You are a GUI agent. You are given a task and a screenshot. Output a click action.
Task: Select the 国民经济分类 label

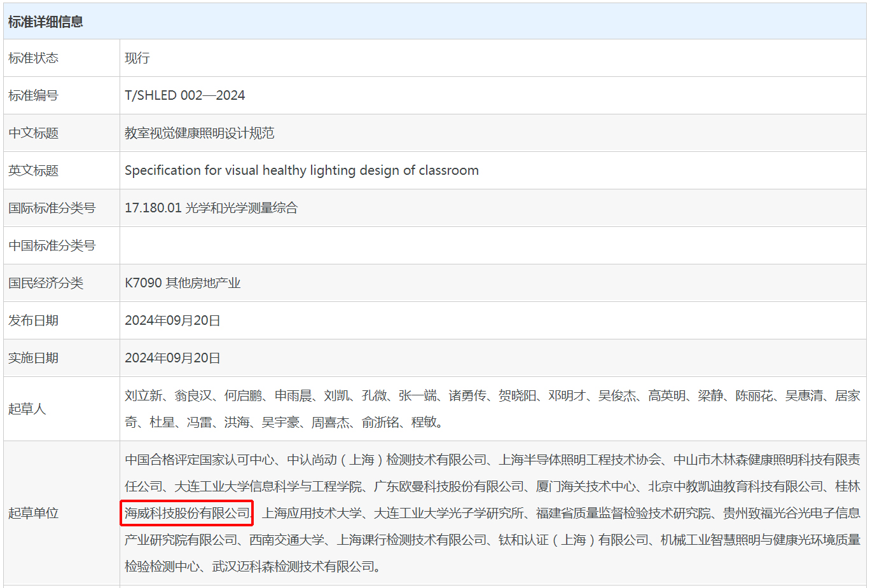tap(46, 283)
